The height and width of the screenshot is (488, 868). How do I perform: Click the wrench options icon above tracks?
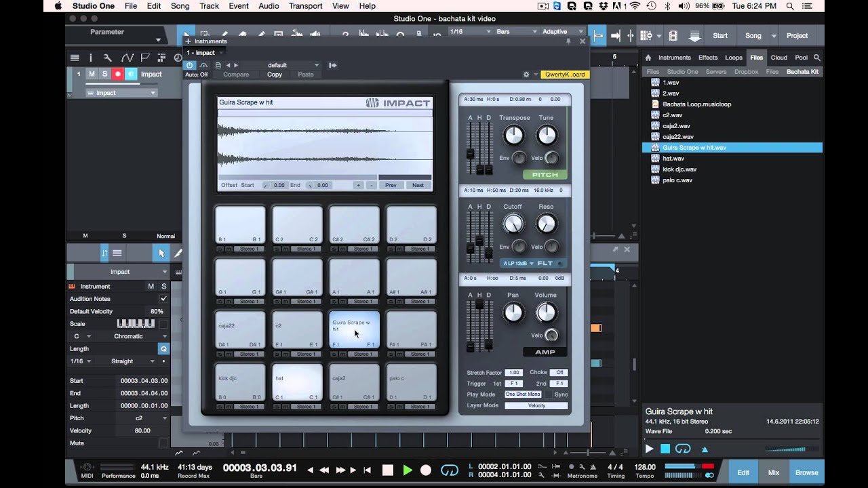click(107, 58)
